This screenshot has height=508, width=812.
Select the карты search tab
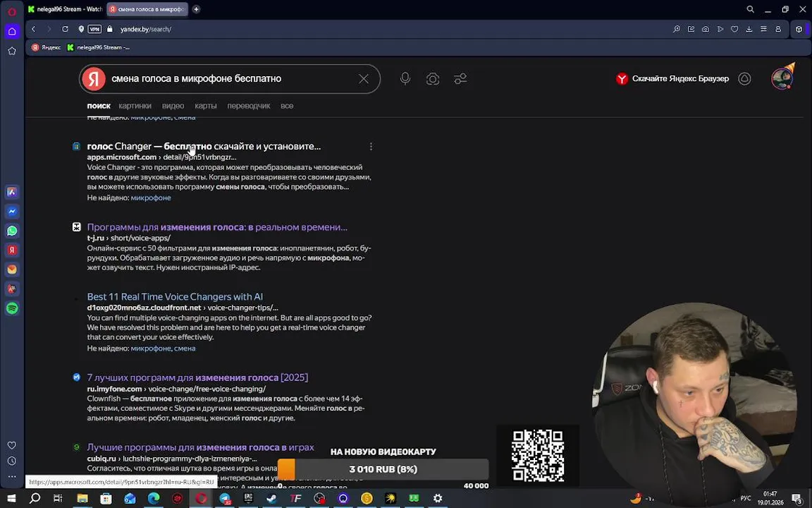pos(206,106)
